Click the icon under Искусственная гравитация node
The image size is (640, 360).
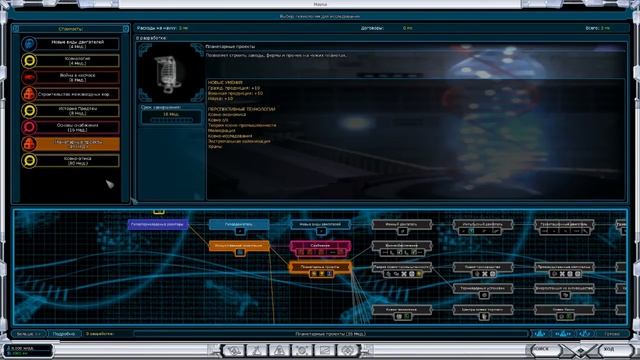[240, 253]
